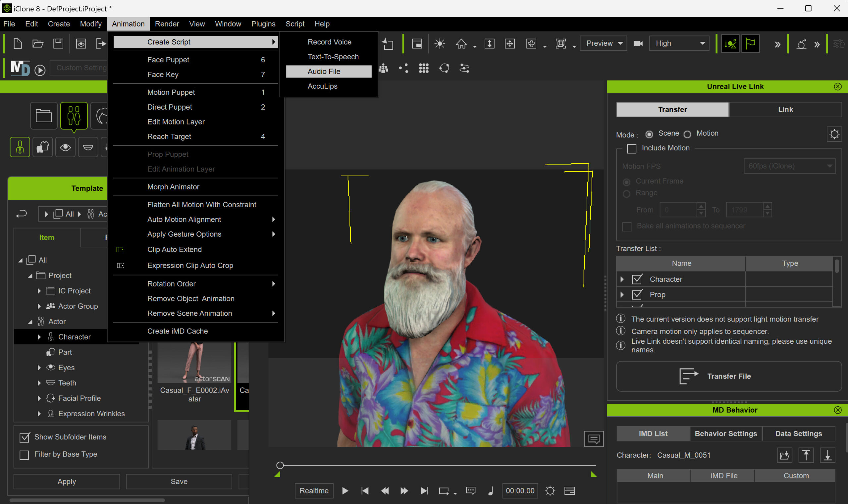Click the New Project icon
The width and height of the screenshot is (848, 504).
tap(18, 43)
